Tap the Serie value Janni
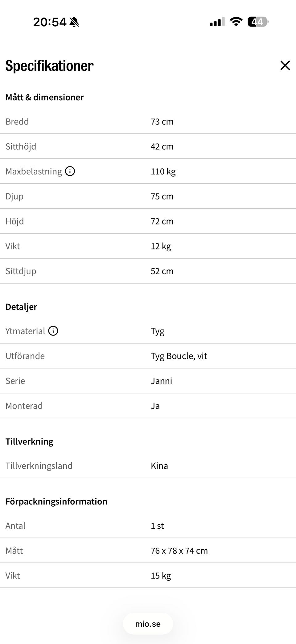The image size is (296, 644). tap(161, 381)
